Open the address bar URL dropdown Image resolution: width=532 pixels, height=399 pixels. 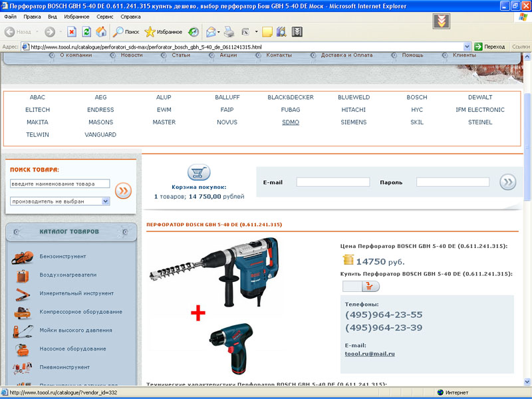(467, 47)
